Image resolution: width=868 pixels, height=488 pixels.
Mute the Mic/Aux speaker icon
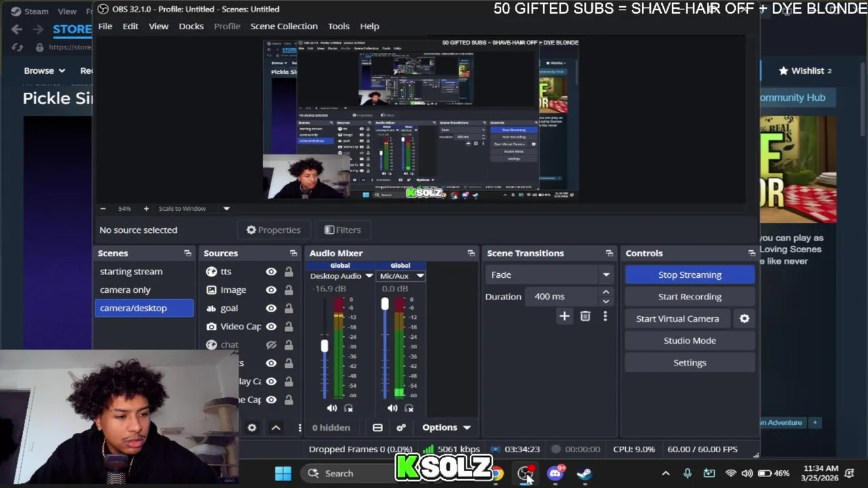[393, 408]
